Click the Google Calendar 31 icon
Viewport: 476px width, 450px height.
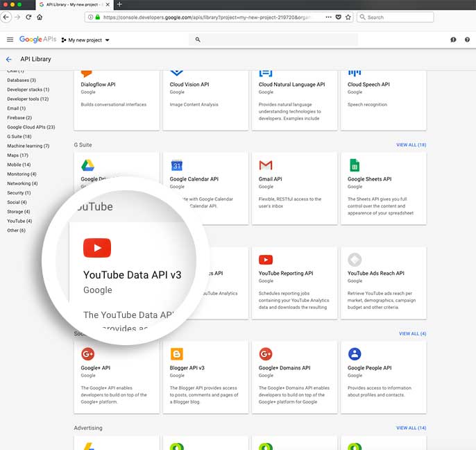click(x=177, y=165)
